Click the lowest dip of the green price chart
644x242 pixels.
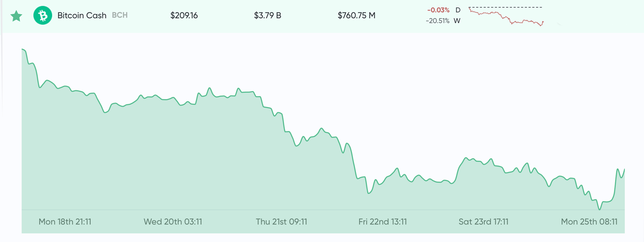(x=599, y=209)
